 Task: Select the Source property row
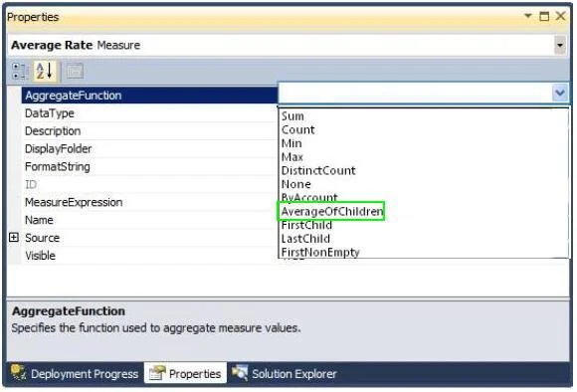(150, 238)
